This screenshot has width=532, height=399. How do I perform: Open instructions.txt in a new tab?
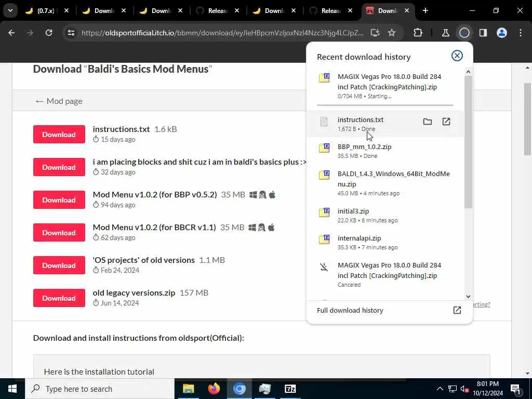pyautogui.click(x=446, y=122)
